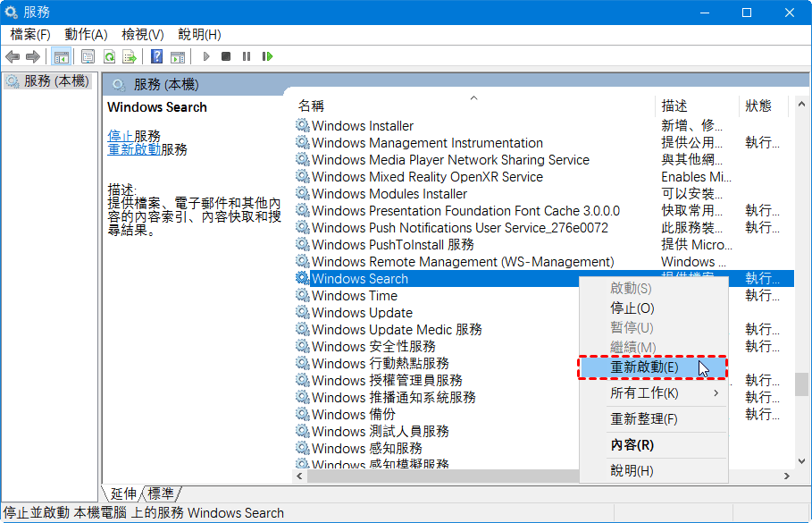Image resolution: width=812 pixels, height=523 pixels.
Task: Go forward with the toolbar forward arrow
Action: [x=33, y=56]
